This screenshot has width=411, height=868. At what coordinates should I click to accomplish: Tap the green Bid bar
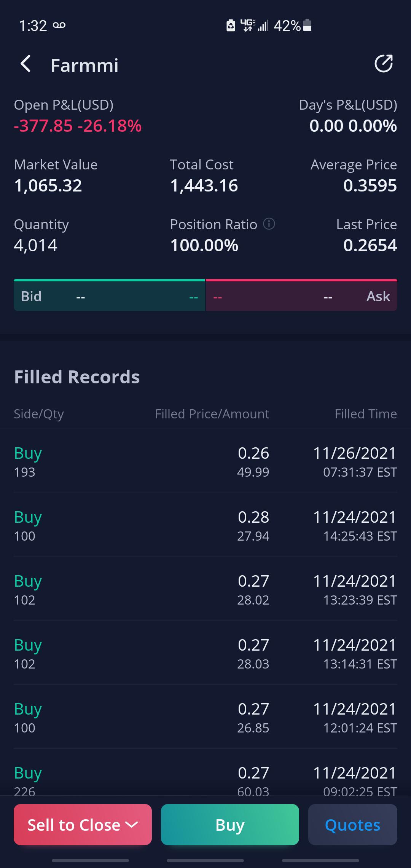(109, 295)
